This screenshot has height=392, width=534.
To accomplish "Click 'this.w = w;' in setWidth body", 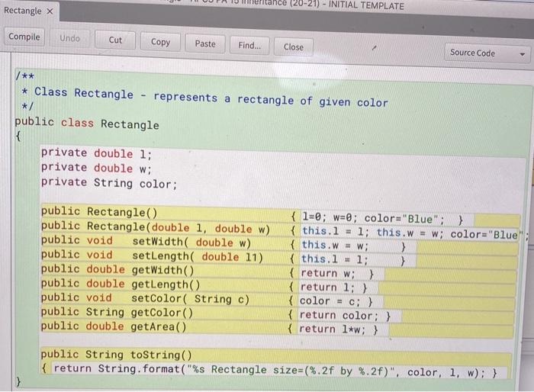I will 335,246.
